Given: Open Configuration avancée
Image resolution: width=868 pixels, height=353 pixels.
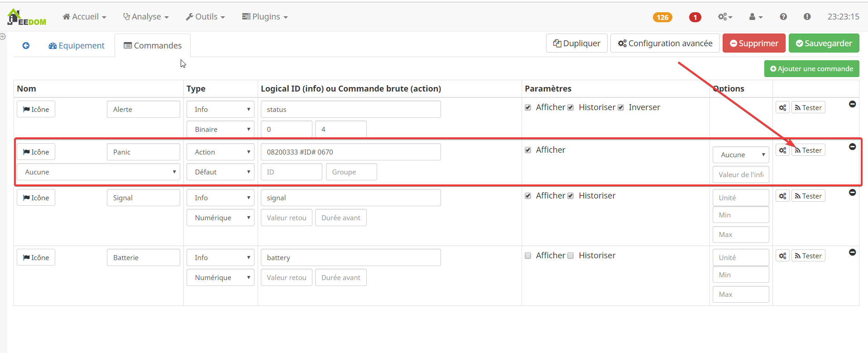Looking at the screenshot, I should click(x=665, y=43).
